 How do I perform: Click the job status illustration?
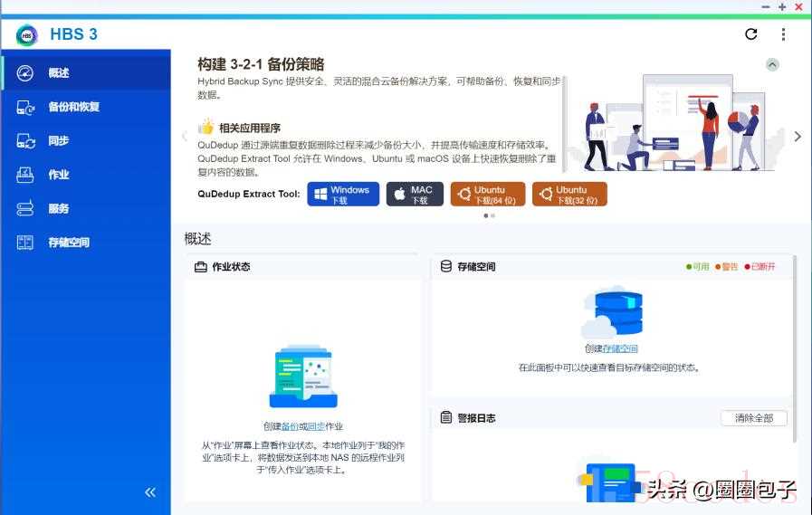(303, 377)
